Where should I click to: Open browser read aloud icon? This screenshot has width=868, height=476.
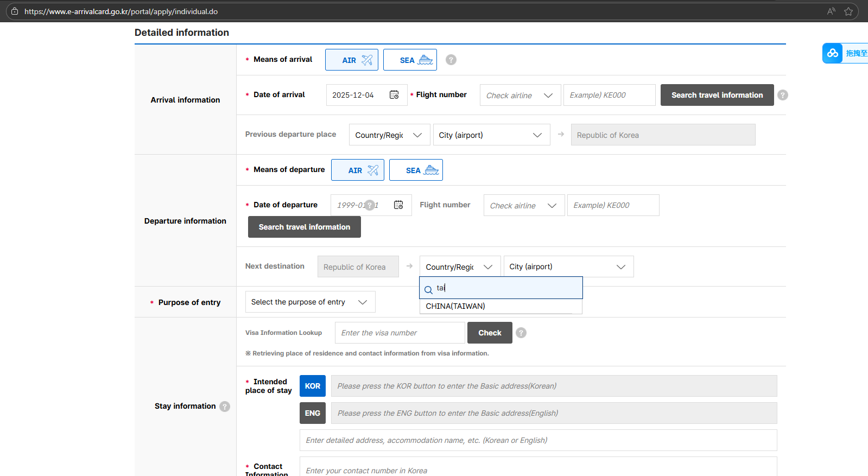[x=831, y=11]
